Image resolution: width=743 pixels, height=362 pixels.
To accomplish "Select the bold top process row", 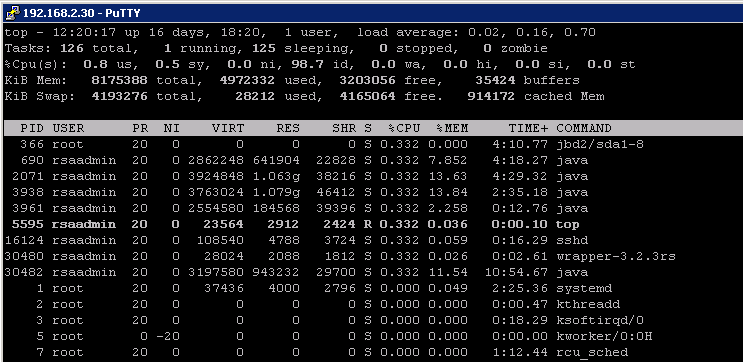I will [x=372, y=224].
